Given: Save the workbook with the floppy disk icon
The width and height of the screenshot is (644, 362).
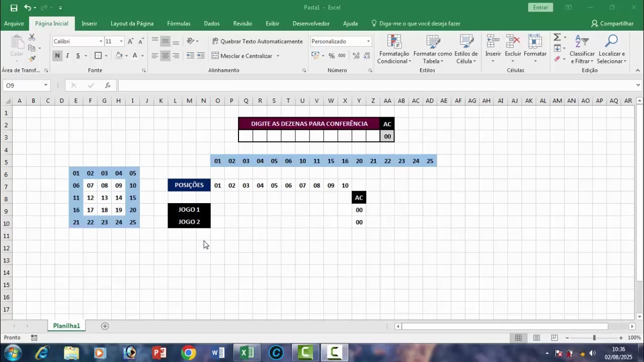Looking at the screenshot, I should click(x=14, y=8).
